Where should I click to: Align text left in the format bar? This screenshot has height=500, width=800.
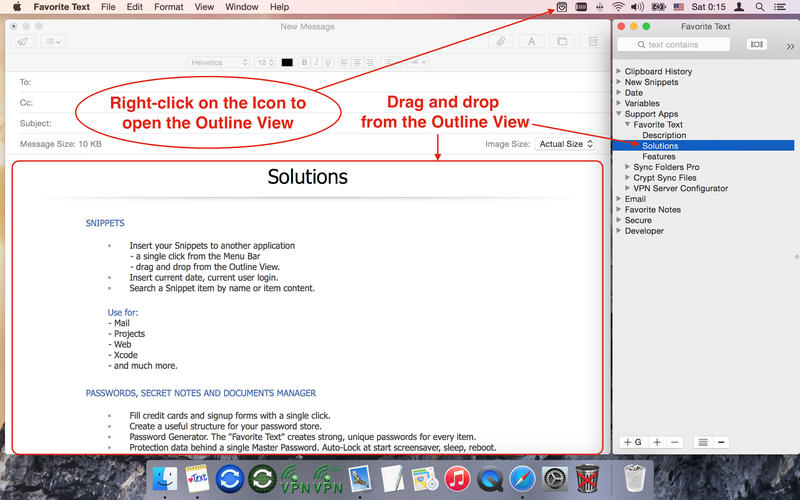point(344,62)
